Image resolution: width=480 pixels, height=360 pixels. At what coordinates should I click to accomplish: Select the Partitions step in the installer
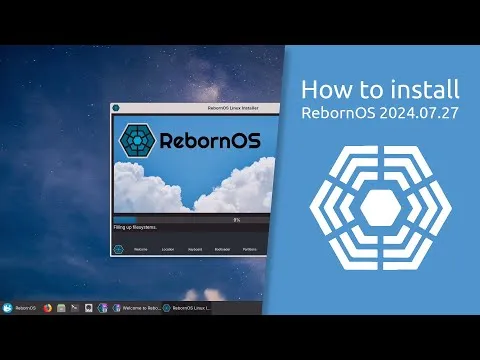pos(250,249)
